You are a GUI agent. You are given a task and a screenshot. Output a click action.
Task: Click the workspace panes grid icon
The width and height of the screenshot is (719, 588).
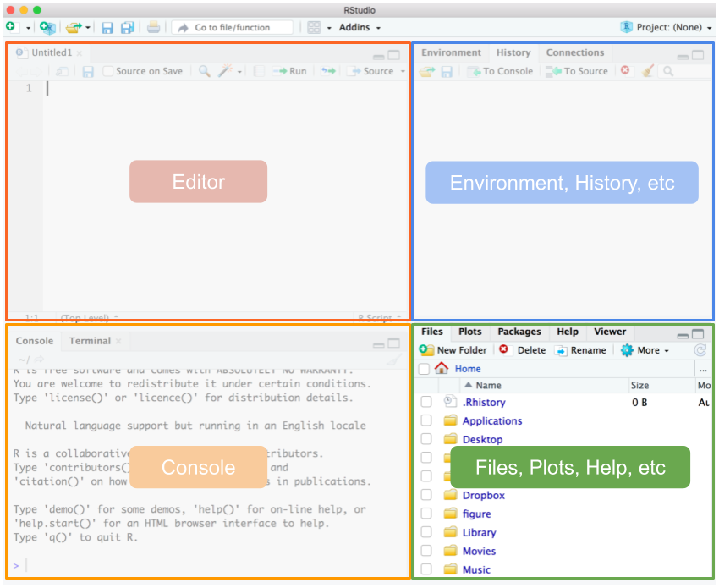click(x=314, y=28)
